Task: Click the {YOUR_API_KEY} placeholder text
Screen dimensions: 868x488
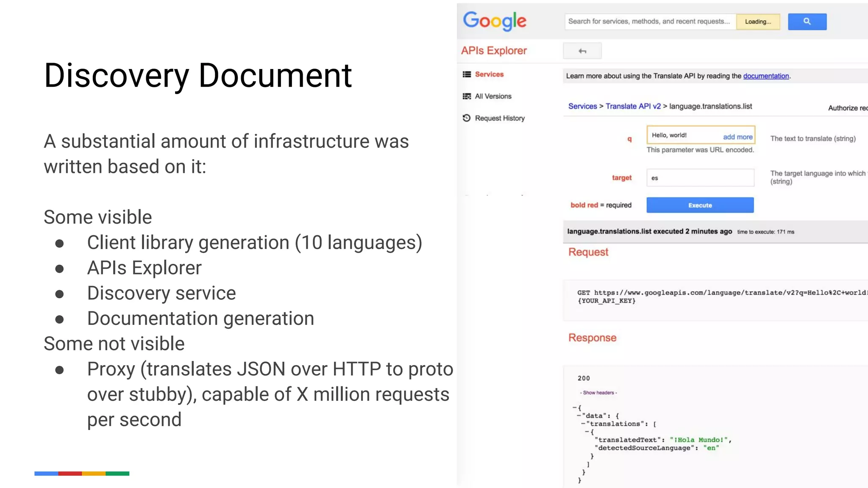Action: pyautogui.click(x=606, y=301)
